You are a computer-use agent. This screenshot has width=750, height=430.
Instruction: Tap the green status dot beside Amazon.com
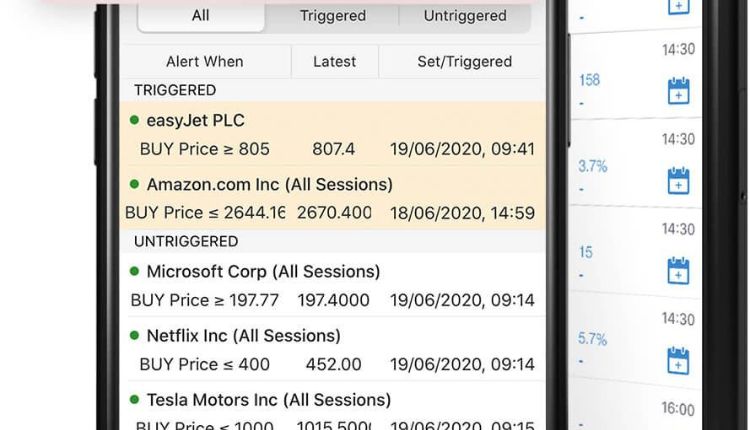coord(134,184)
